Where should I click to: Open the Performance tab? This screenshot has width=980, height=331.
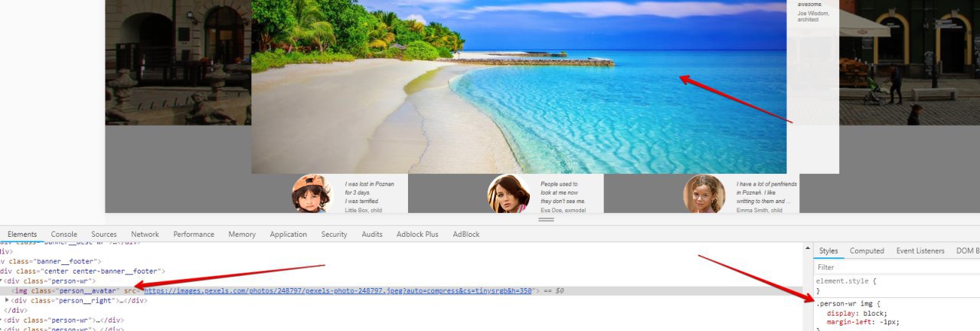194,234
